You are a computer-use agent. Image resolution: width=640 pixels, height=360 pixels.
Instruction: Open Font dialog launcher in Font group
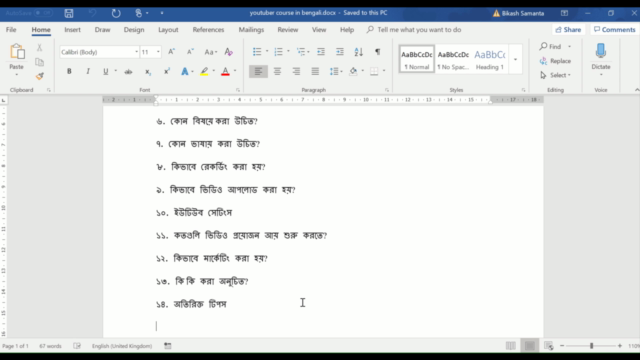(x=238, y=90)
